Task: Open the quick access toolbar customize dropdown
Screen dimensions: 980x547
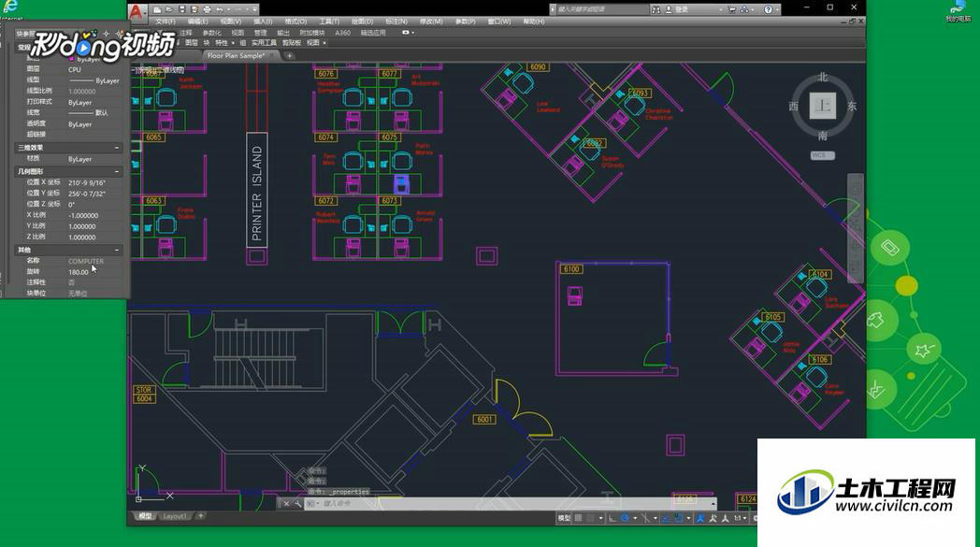Action: point(255,9)
